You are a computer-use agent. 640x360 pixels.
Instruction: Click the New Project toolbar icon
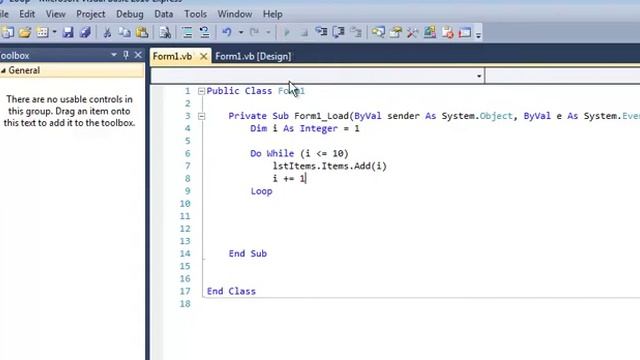(7, 32)
